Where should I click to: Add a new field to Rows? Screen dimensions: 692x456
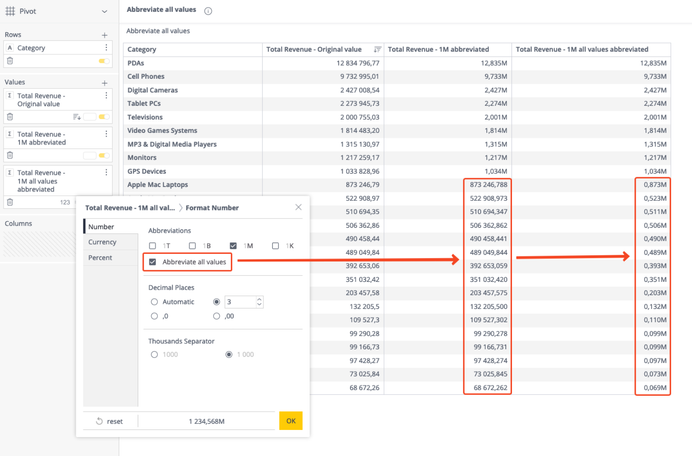point(104,35)
